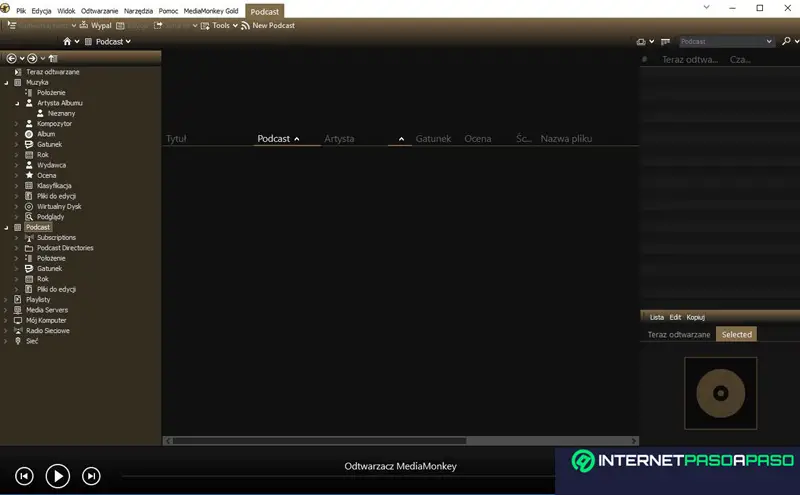Image resolution: width=800 pixels, height=495 pixels.
Task: Select Położenie under Muzyka
Action: pos(51,92)
